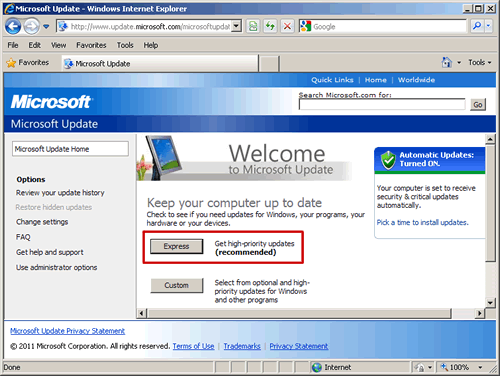The height and width of the screenshot is (376, 500).
Task: Open a new blank tab
Action: pyautogui.click(x=269, y=64)
